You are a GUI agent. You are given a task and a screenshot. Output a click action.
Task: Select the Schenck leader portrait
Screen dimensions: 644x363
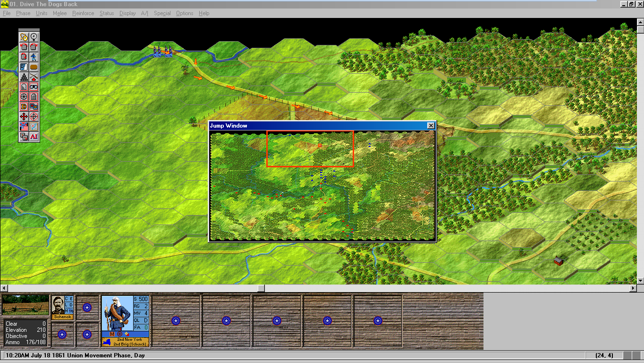click(x=58, y=305)
